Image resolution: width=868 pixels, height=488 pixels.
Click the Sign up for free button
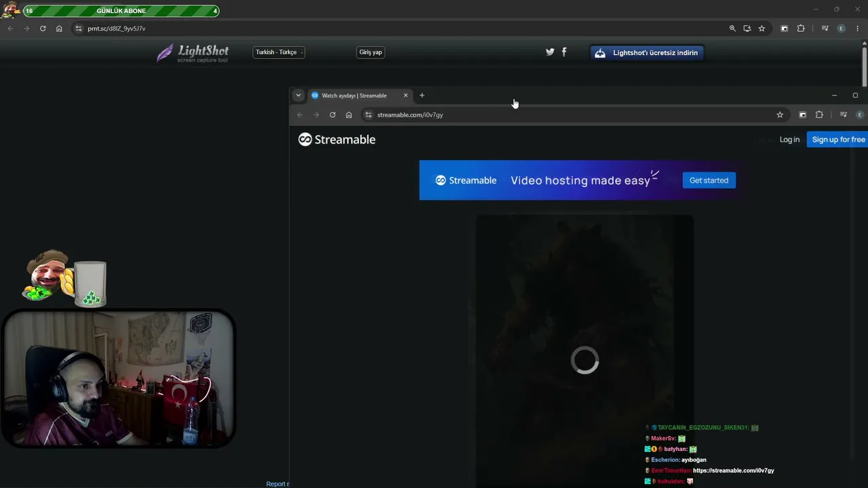[837, 140]
